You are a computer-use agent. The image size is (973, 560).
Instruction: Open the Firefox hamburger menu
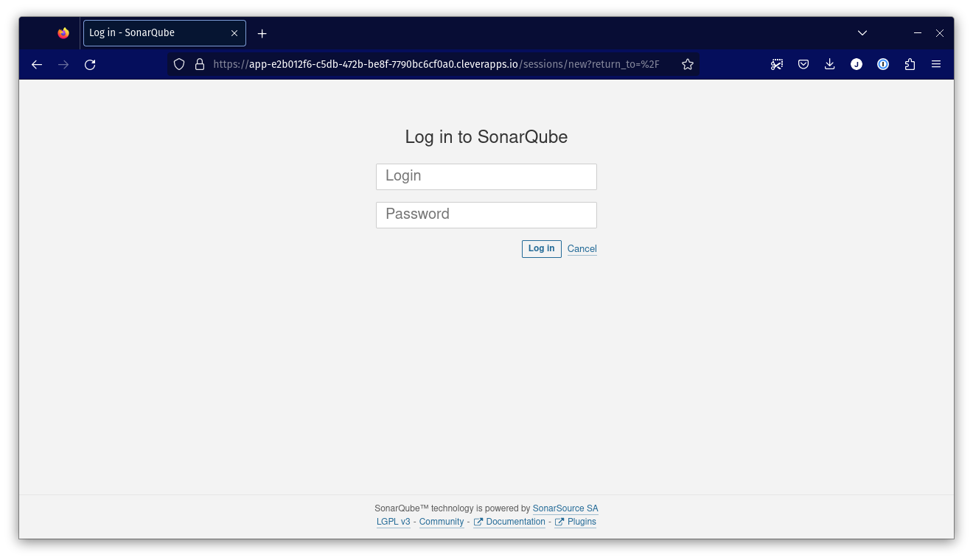(936, 65)
